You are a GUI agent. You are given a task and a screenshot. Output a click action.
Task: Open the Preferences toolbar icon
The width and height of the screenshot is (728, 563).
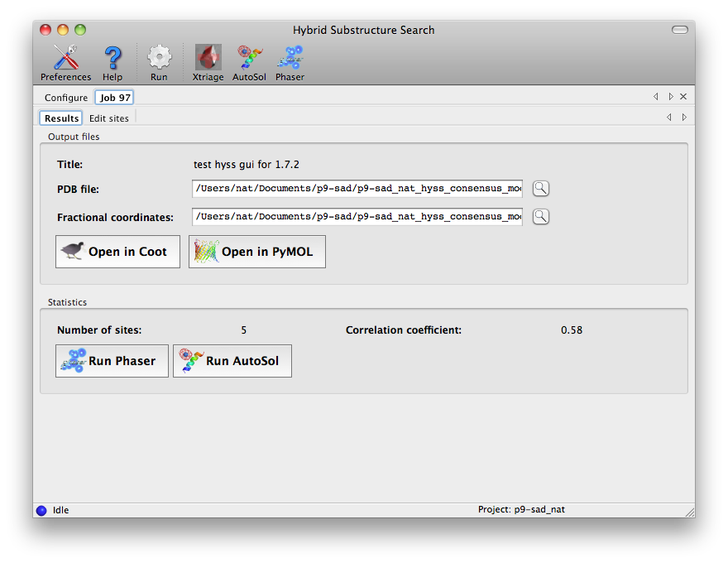(x=65, y=62)
